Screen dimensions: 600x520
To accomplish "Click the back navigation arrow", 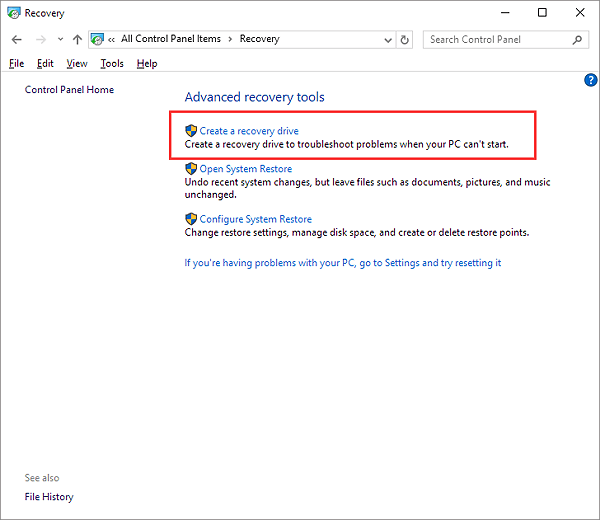I will pyautogui.click(x=16, y=40).
